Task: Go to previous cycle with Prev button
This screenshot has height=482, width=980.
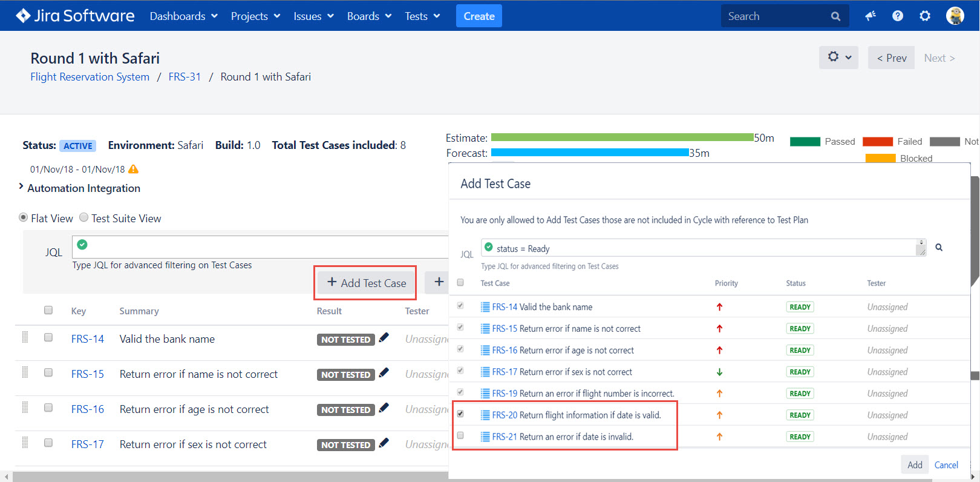Action: (x=891, y=58)
